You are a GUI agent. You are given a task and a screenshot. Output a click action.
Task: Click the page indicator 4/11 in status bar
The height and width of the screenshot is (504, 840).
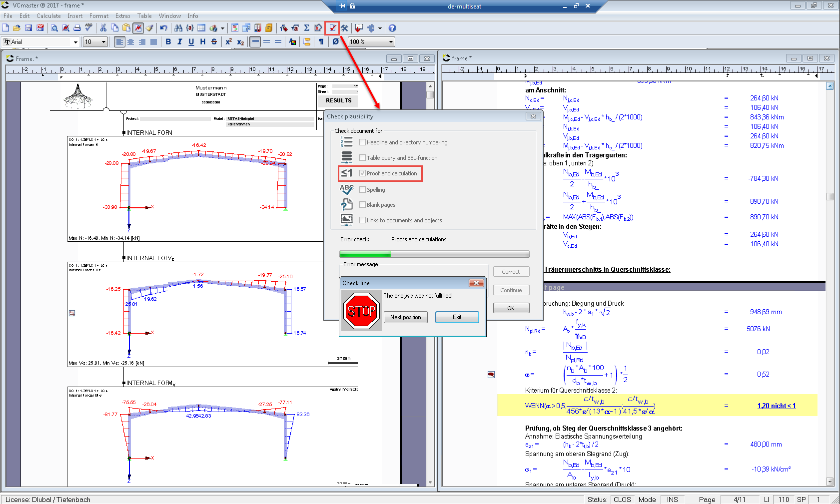coord(740,500)
